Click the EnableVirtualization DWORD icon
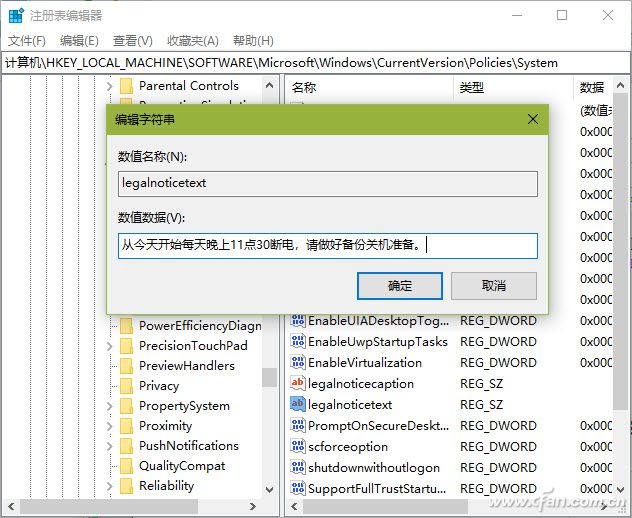Viewport: 632px width, 518px height. point(298,362)
